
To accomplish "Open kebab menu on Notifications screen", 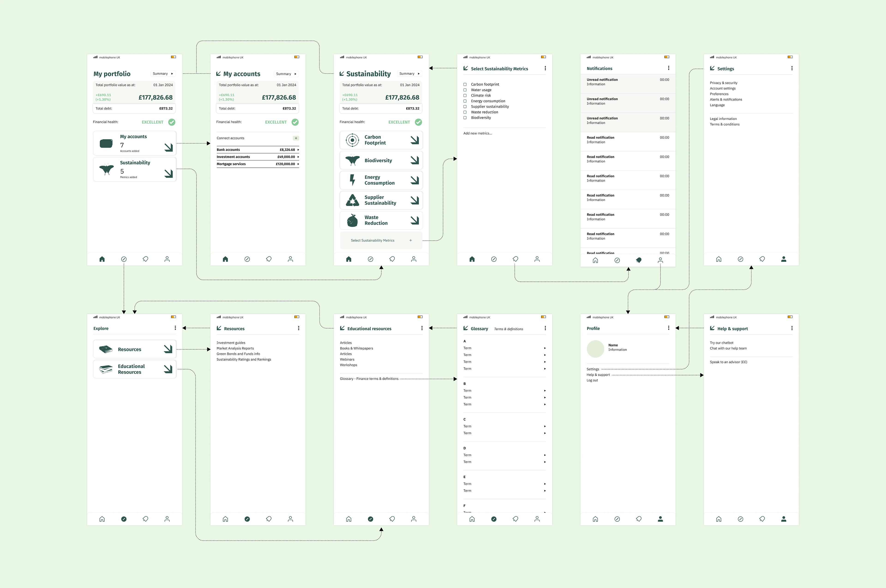I will coord(668,68).
